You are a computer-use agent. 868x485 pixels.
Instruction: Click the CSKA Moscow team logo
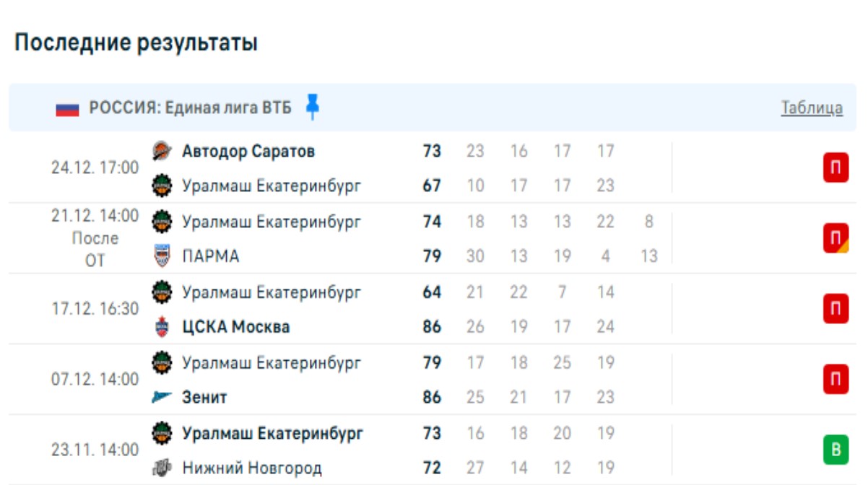click(162, 327)
